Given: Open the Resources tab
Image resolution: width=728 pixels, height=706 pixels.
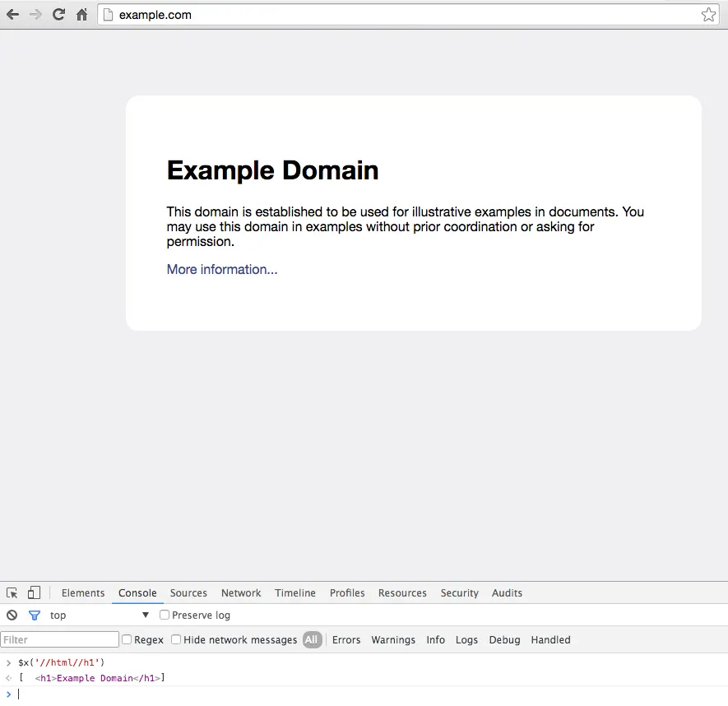Looking at the screenshot, I should click(x=402, y=593).
